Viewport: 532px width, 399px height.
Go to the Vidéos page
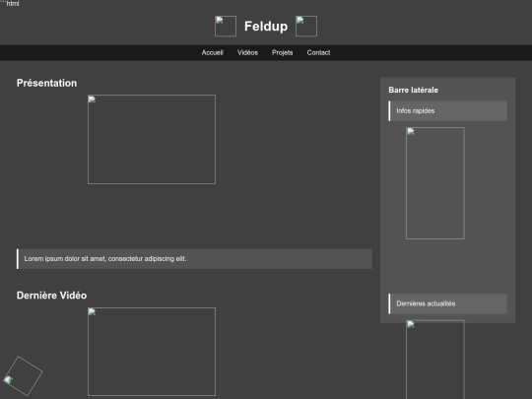[247, 52]
